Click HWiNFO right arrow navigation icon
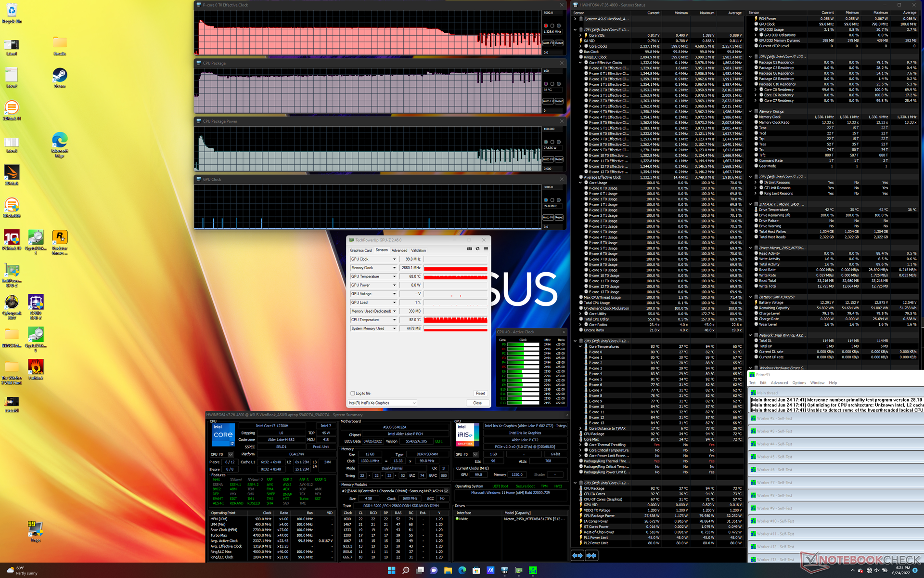The height and width of the screenshot is (578, 924). pyautogui.click(x=591, y=555)
